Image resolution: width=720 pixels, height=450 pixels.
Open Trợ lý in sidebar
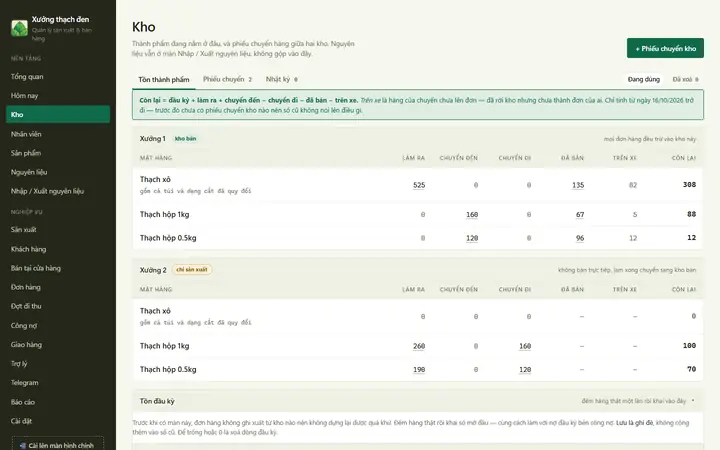58,363
